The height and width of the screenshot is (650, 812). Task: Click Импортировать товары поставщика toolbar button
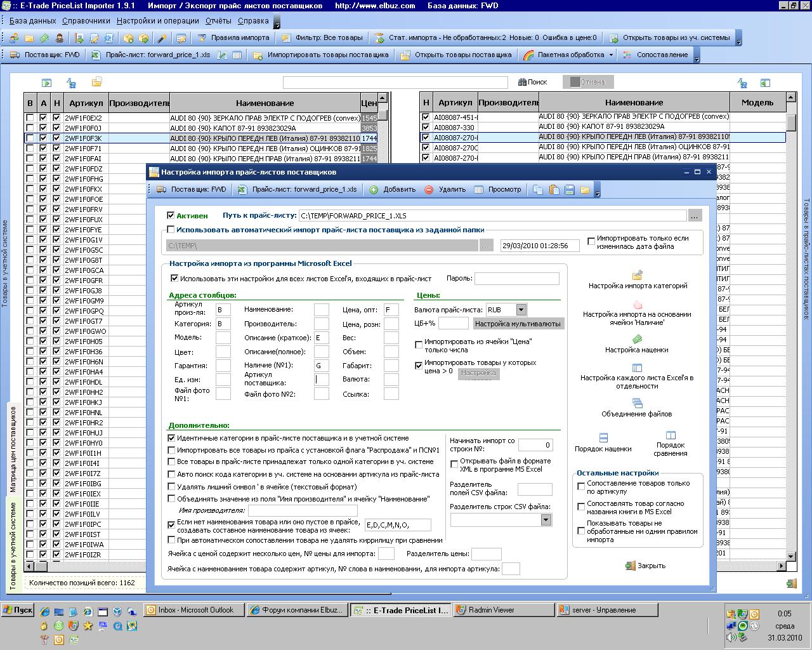(321, 55)
